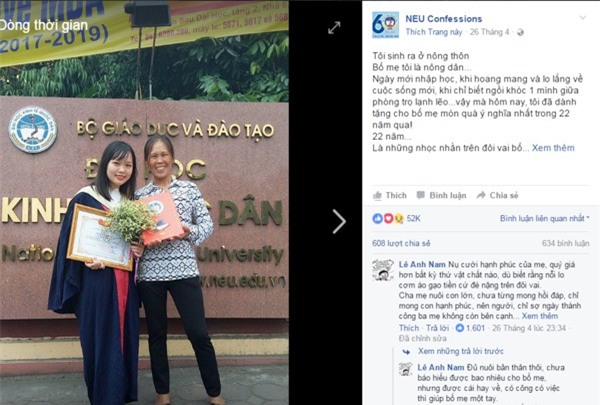Like Lê Anh Nam's comment via Thích
The height and width of the screenshot is (405, 600).
(409, 328)
